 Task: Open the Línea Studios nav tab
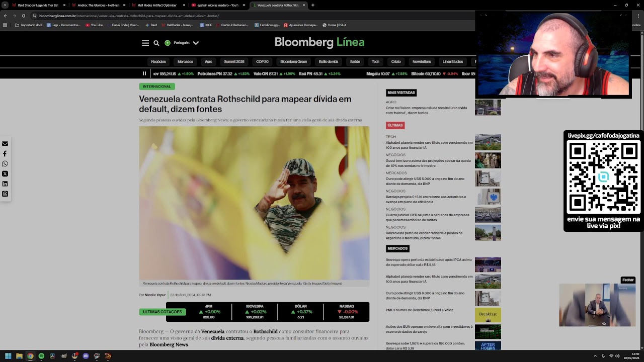pyautogui.click(x=453, y=62)
